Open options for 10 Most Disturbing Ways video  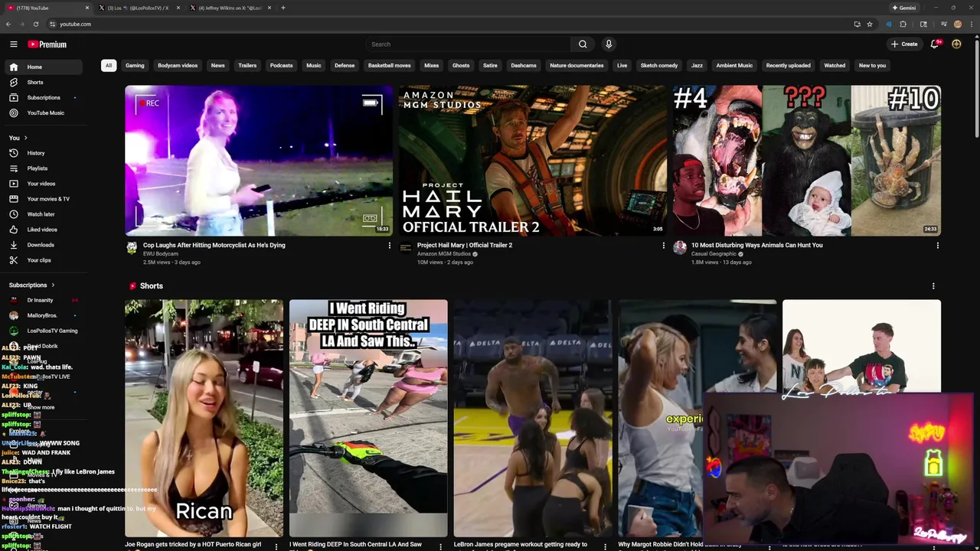click(937, 246)
